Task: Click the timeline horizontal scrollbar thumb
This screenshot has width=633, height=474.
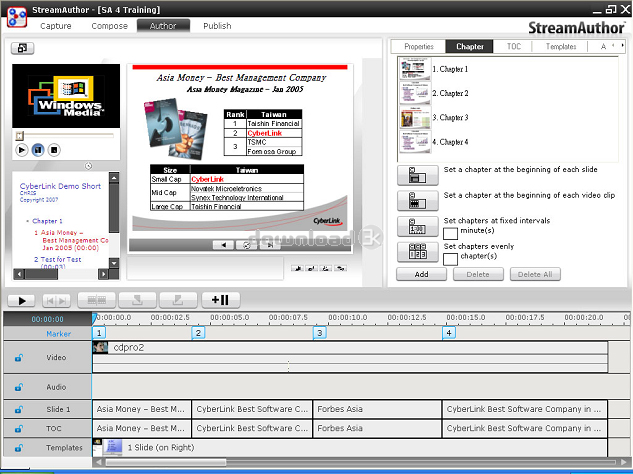Action: click(x=166, y=462)
